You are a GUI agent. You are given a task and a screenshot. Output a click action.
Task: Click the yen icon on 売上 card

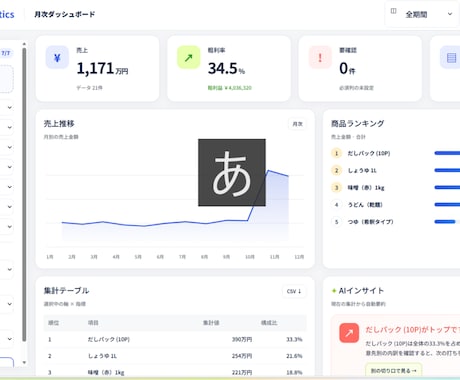tap(57, 58)
